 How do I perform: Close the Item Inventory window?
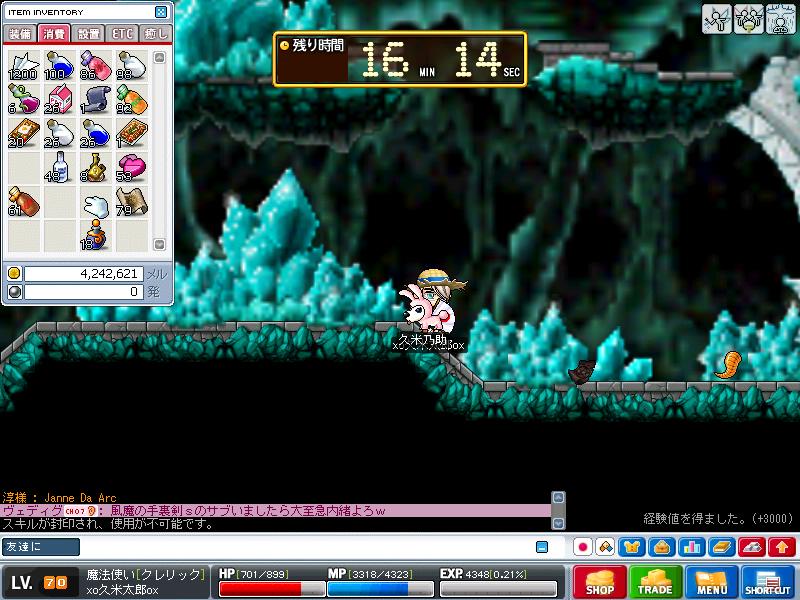coord(161,12)
